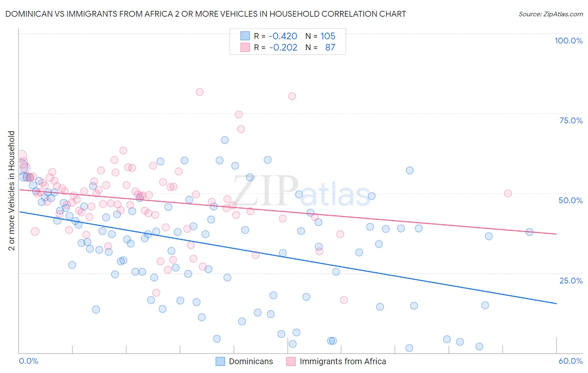Click the isolated pink data point near 50% at far right
Screen dimensions: 588x373
(x=508, y=193)
